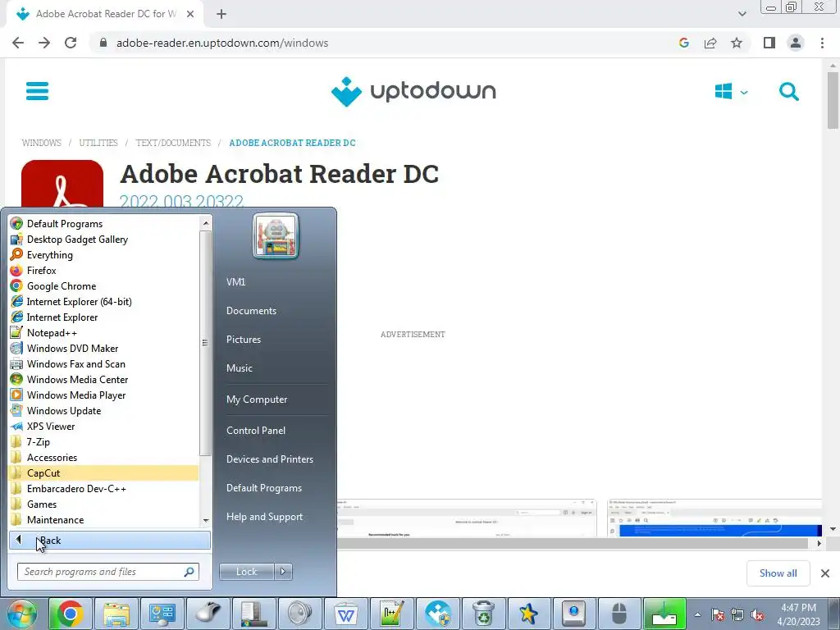Click the Google icon in address bar
The height and width of the screenshot is (630, 840).
click(683, 43)
